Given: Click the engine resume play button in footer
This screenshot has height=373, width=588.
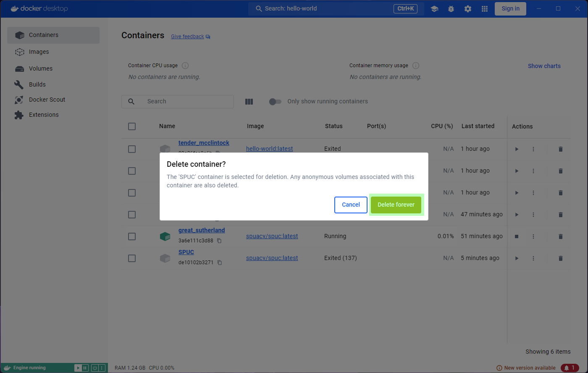Looking at the screenshot, I should tap(78, 368).
